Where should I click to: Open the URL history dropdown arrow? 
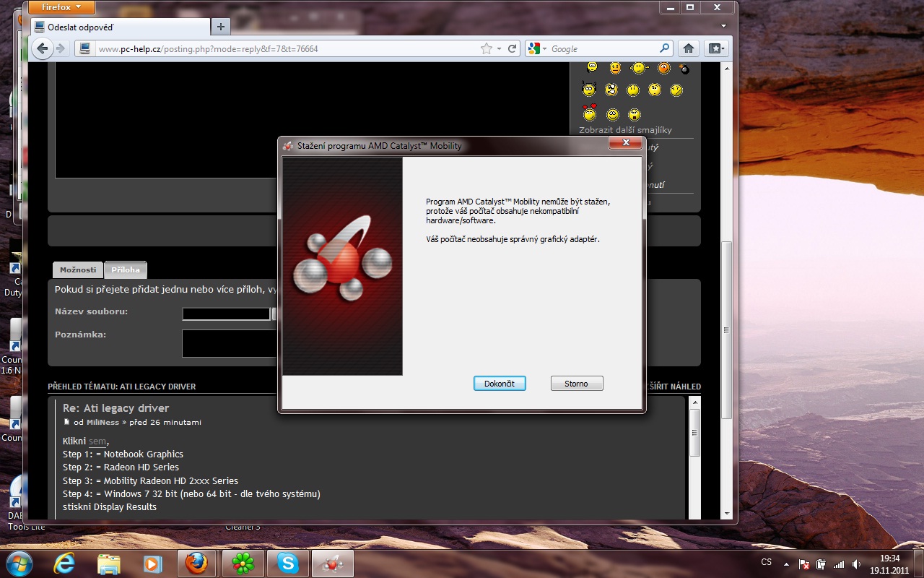coord(499,49)
